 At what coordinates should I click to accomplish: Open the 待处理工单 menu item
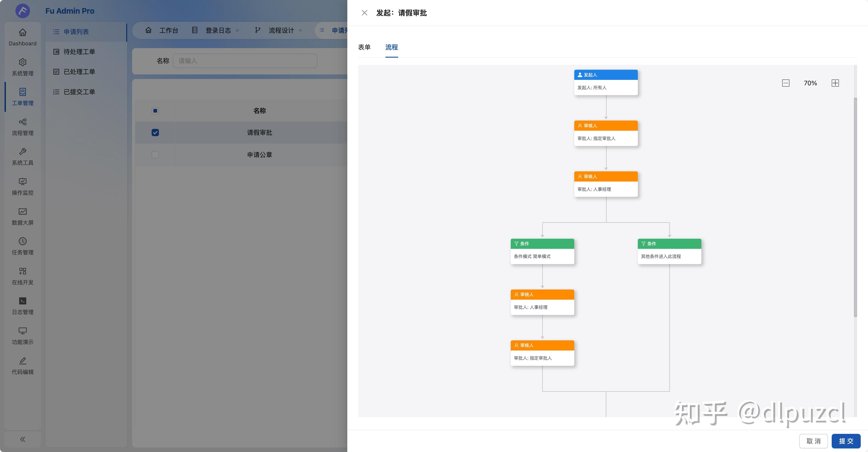pos(79,52)
